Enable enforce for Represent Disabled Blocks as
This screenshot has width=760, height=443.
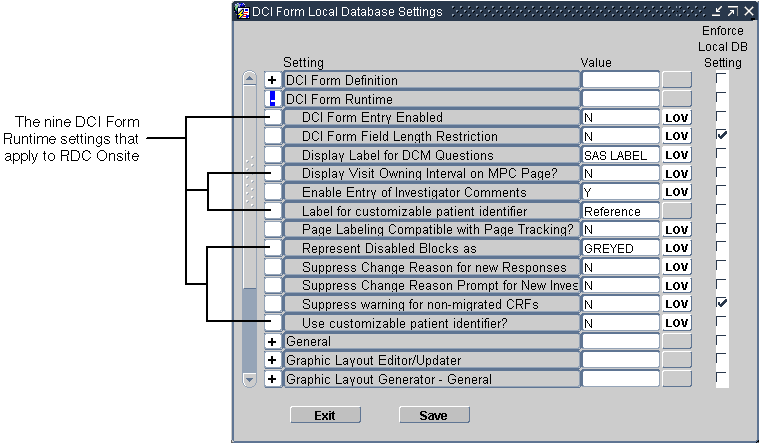tap(721, 246)
